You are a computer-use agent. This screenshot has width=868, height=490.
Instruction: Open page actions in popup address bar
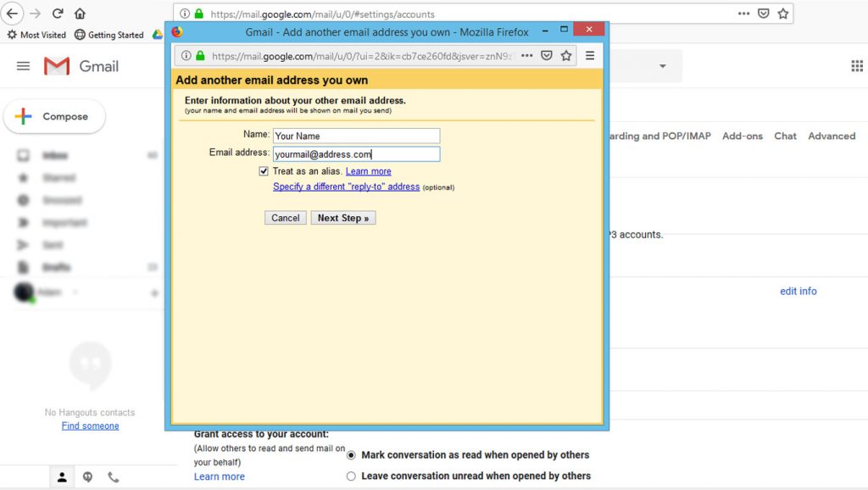[x=527, y=55]
